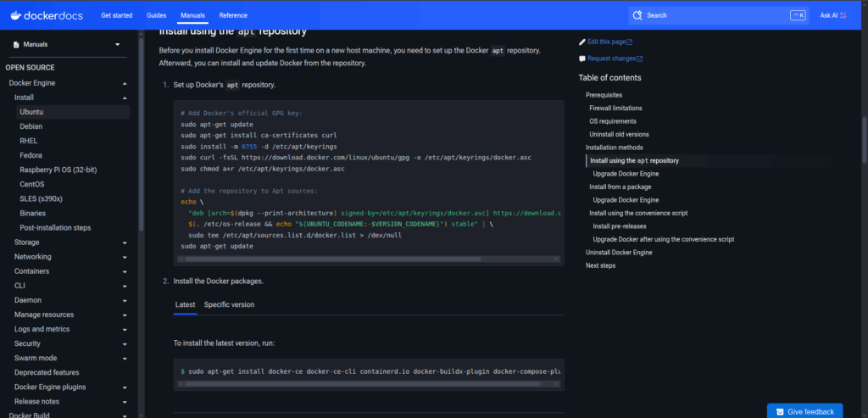Collapse the Docker Engine sidebar section
The image size is (868, 418).
click(x=125, y=83)
